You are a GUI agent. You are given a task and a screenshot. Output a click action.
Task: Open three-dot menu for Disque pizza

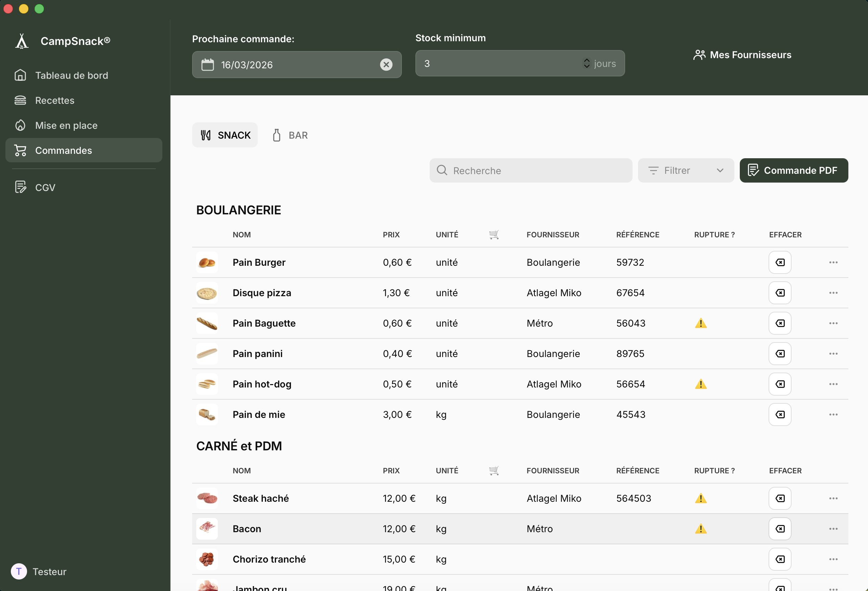point(833,293)
